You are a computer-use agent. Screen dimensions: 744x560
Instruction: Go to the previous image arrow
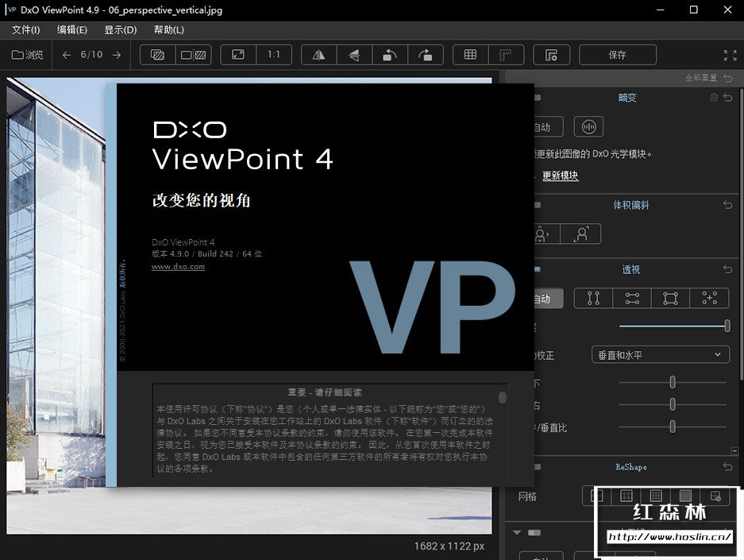tap(67, 55)
